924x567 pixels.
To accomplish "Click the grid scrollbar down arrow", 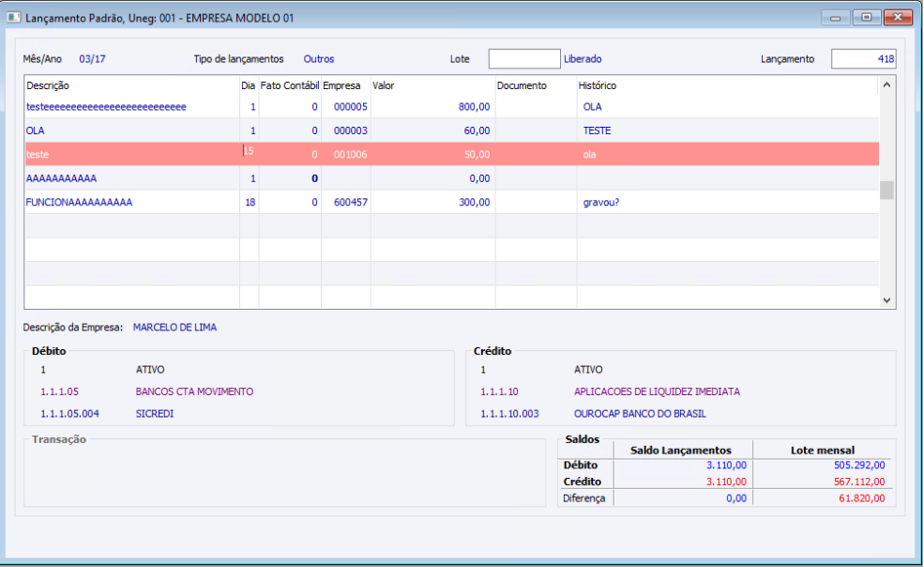I will pos(886,300).
